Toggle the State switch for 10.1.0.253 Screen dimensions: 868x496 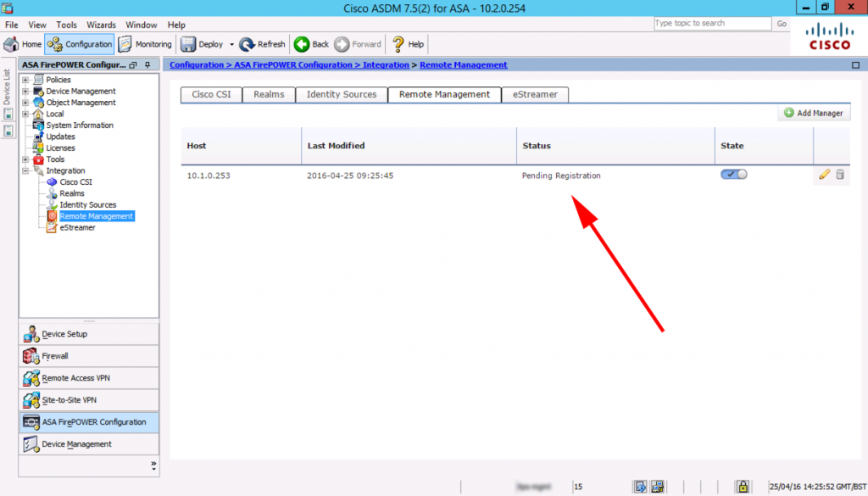click(x=733, y=174)
